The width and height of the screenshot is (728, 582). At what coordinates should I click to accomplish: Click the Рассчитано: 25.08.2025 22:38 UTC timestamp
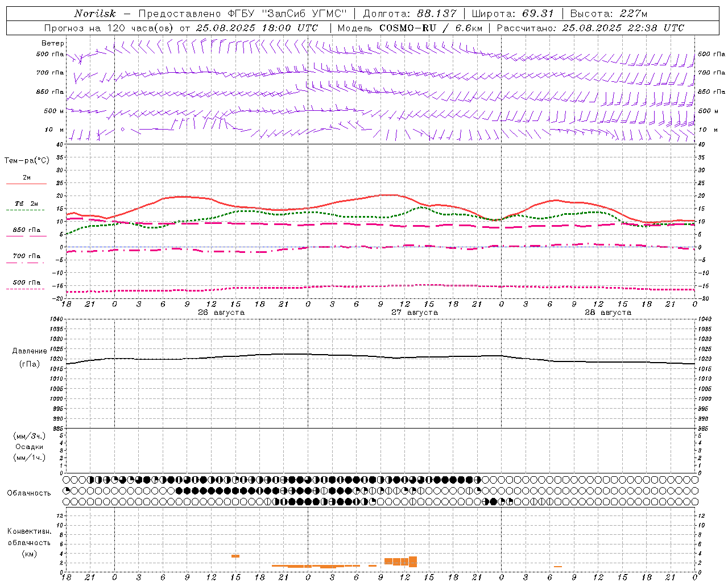pos(590,28)
